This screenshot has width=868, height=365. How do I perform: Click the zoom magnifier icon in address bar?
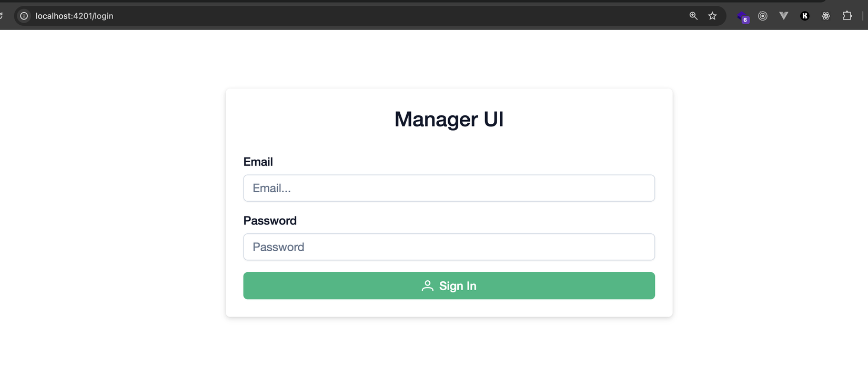point(693,16)
